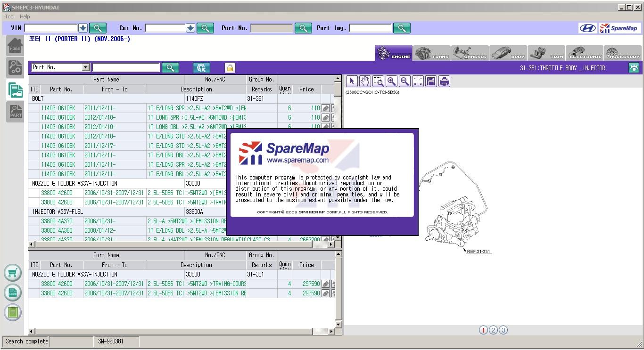
Task: Click the From - To header in upper table
Action: point(115,89)
